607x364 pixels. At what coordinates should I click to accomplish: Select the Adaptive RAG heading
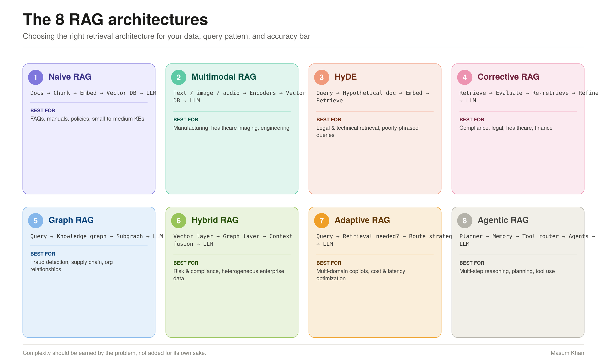[x=362, y=220]
